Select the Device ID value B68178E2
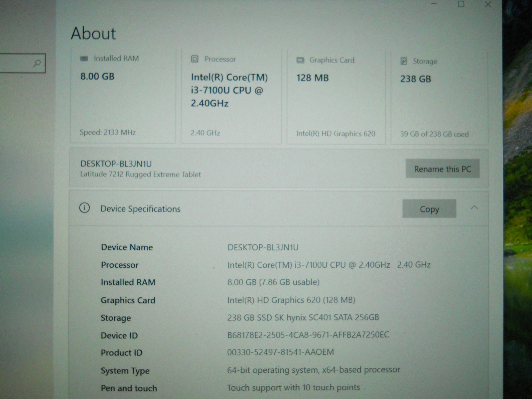The height and width of the screenshot is (399, 532). (x=308, y=334)
